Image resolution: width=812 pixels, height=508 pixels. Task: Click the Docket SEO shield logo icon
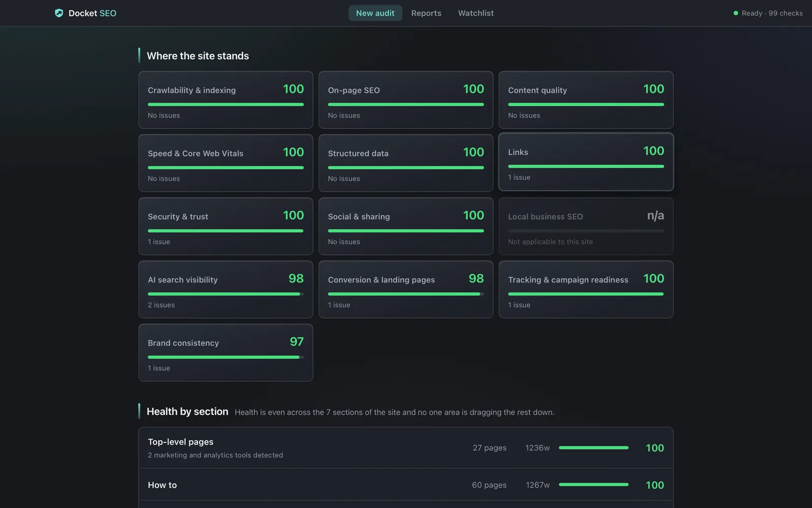59,13
